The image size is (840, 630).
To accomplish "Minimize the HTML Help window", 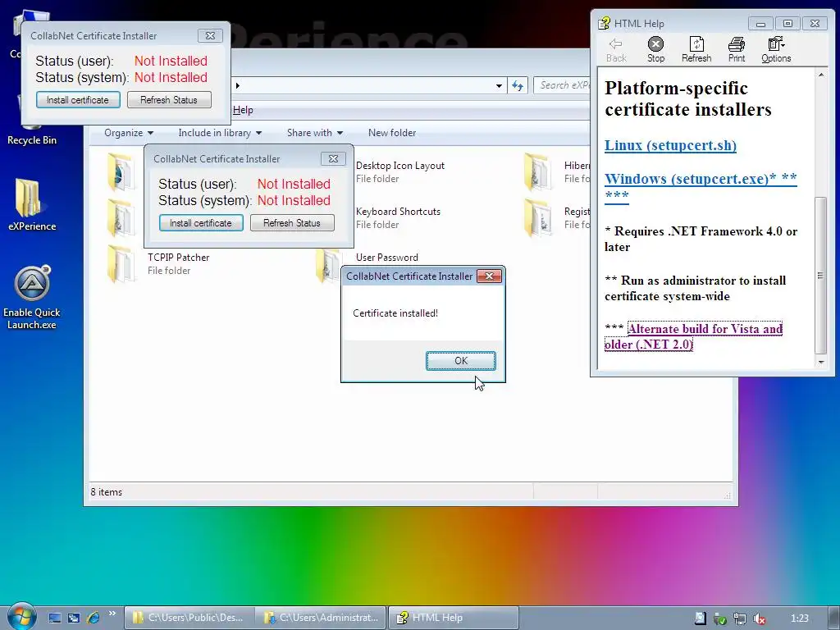I will (760, 24).
